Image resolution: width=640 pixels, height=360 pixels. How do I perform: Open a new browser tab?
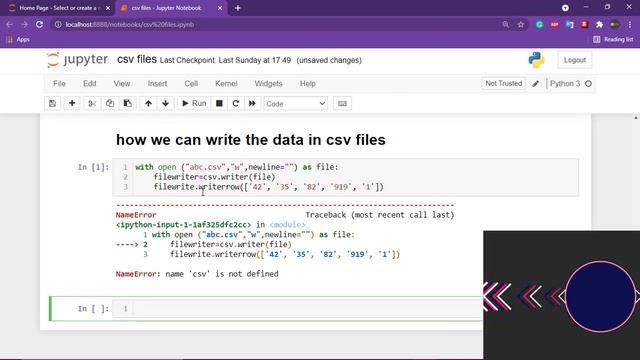coord(238,8)
